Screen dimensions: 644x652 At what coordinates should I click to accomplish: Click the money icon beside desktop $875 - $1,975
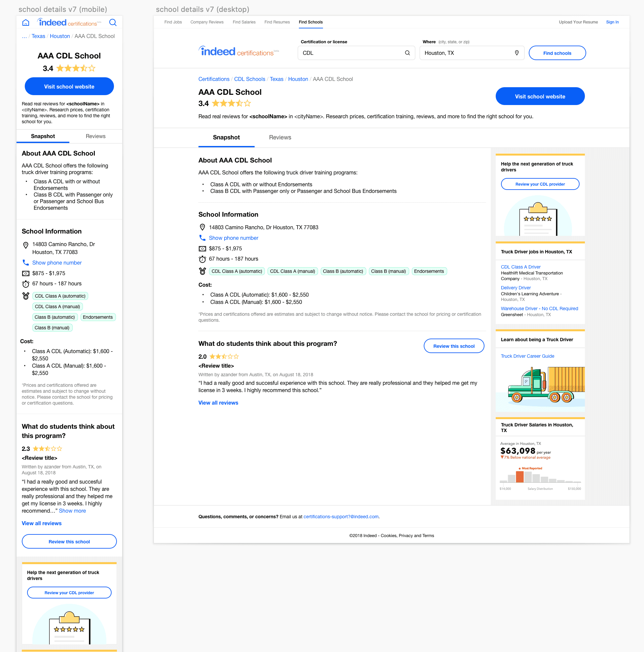click(202, 248)
